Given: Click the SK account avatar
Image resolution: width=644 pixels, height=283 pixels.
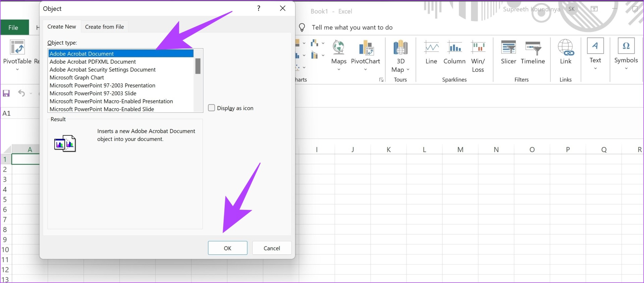Looking at the screenshot, I should (572, 9).
